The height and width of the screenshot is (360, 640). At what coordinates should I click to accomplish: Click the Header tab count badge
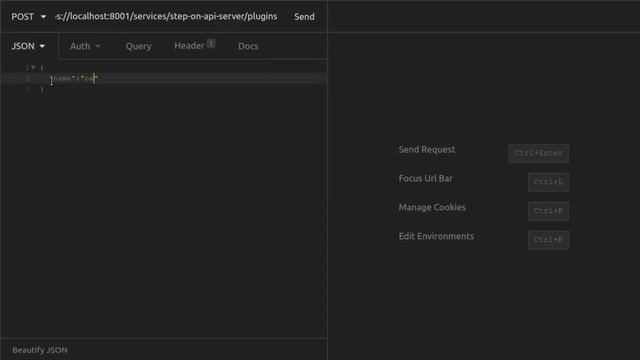coord(211,43)
